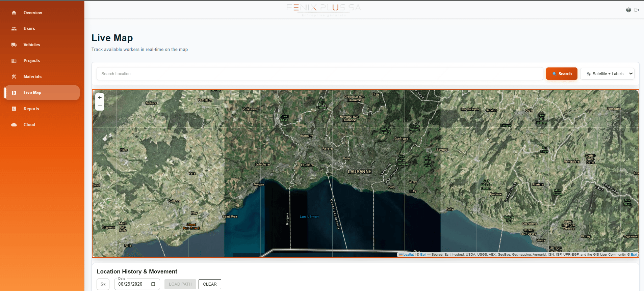Click the Reports chart icon
Viewport: 644px width, 291px height.
(14, 109)
